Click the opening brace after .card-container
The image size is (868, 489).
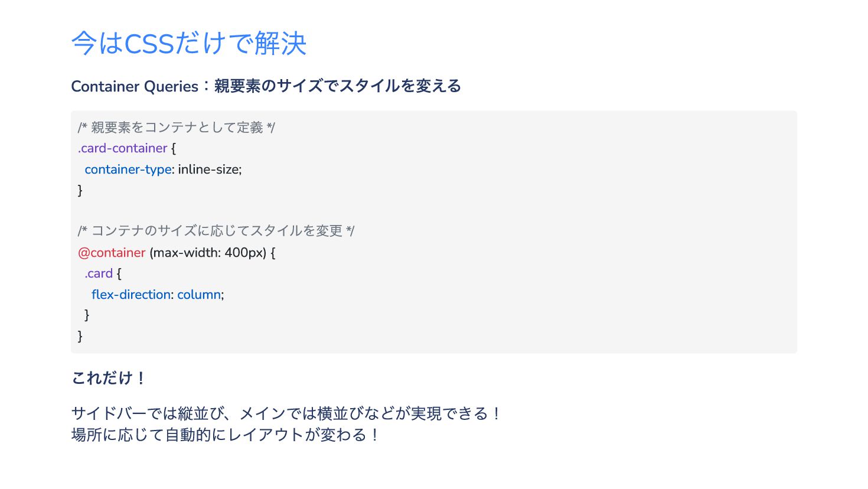[x=174, y=148]
